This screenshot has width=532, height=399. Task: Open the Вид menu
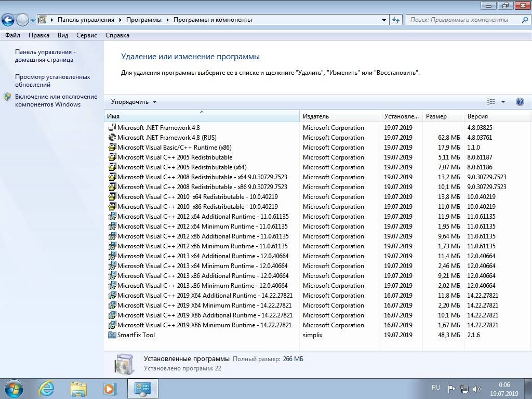pos(63,35)
